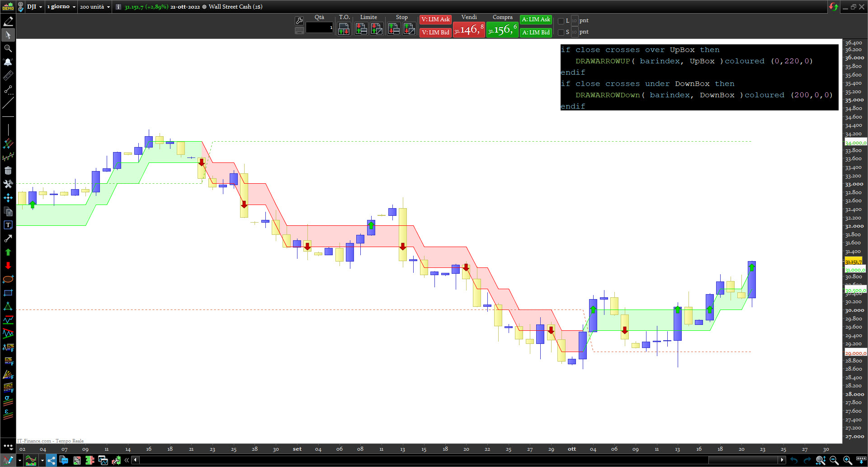Click V: LIM Bid sell button
Viewport: 868px width, 467px height.
coord(436,33)
